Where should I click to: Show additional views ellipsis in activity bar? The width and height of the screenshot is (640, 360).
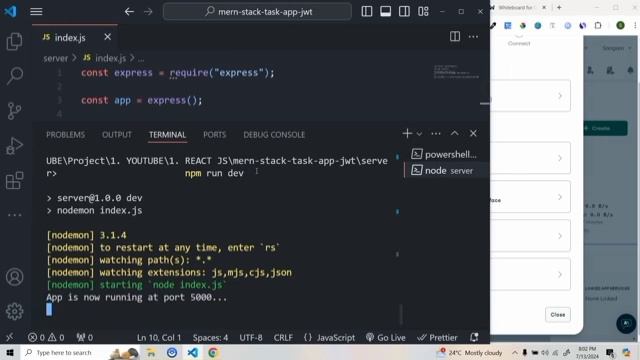pyautogui.click(x=14, y=215)
